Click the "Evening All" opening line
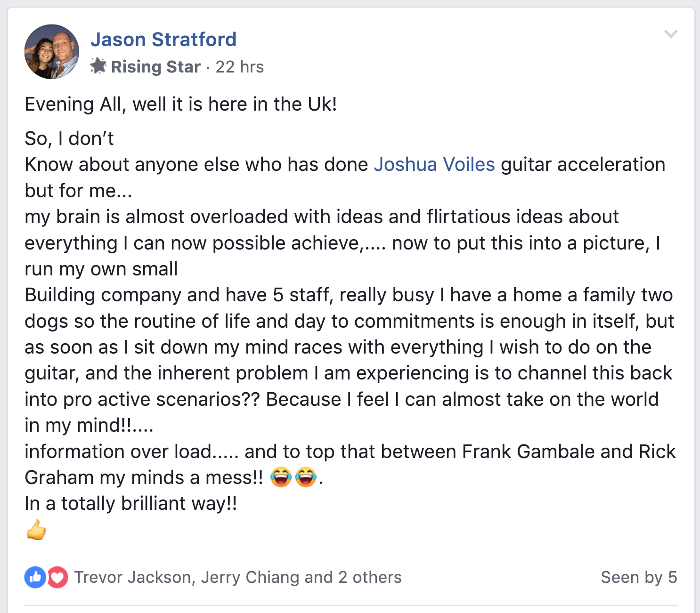Viewport: 700px width, 613px height. pos(181,105)
